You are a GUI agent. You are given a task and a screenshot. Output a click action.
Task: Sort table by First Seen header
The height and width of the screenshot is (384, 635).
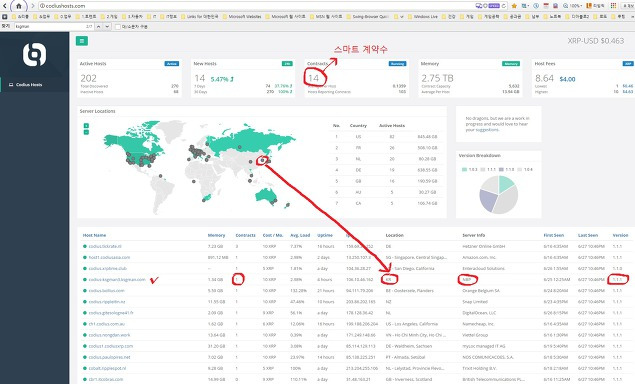[x=554, y=235]
